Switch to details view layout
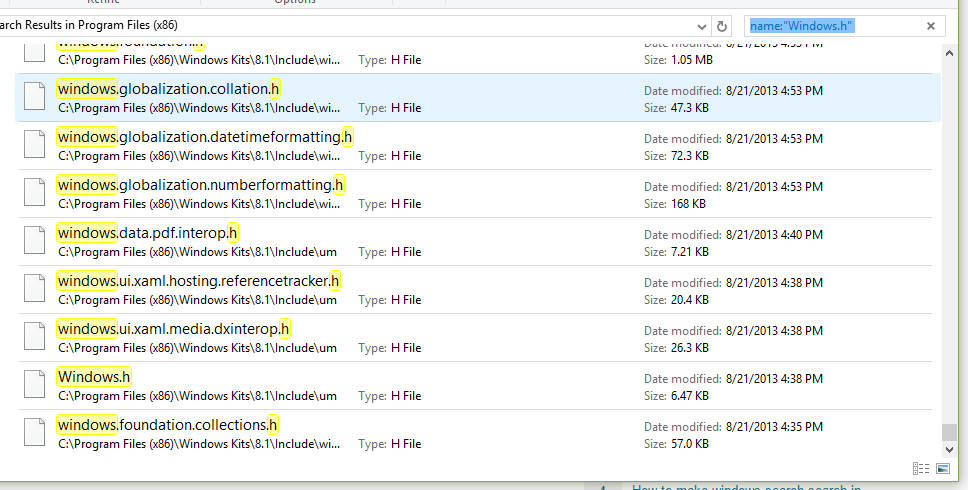 coord(920,468)
